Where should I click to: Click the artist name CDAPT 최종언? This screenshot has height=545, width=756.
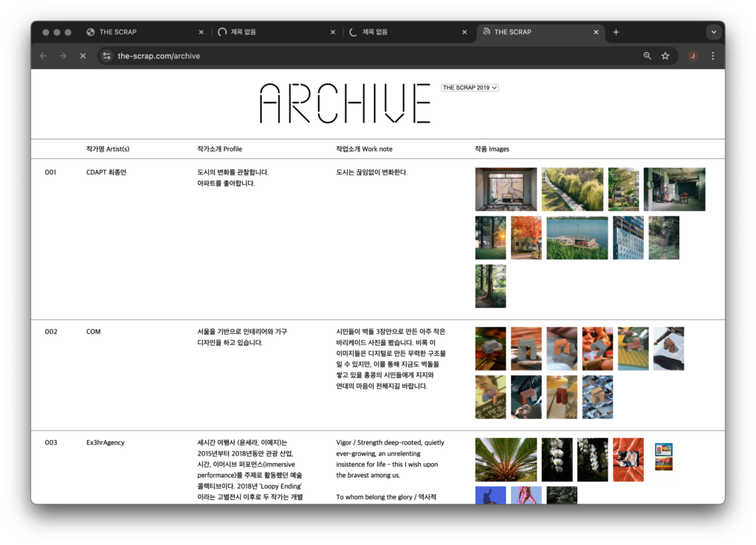pyautogui.click(x=107, y=173)
